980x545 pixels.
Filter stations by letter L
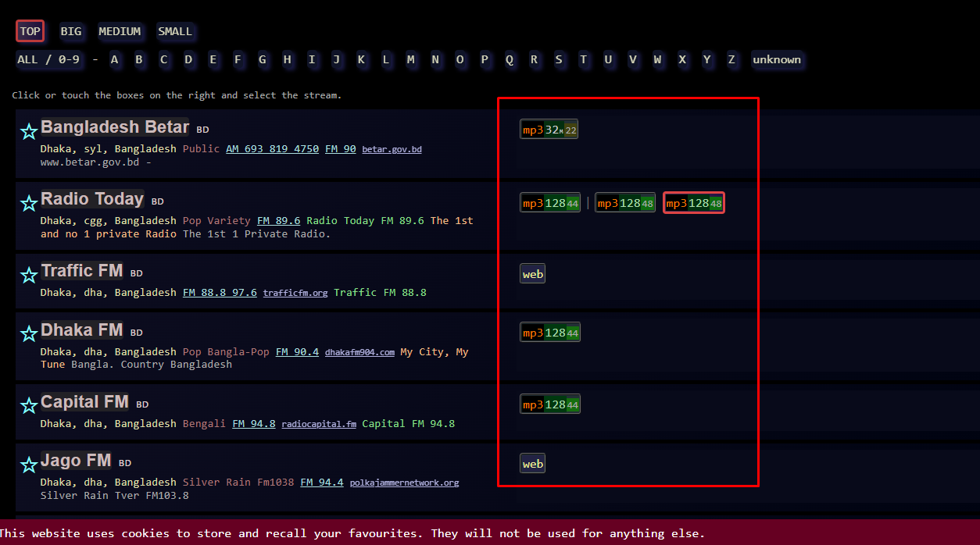[x=386, y=59]
